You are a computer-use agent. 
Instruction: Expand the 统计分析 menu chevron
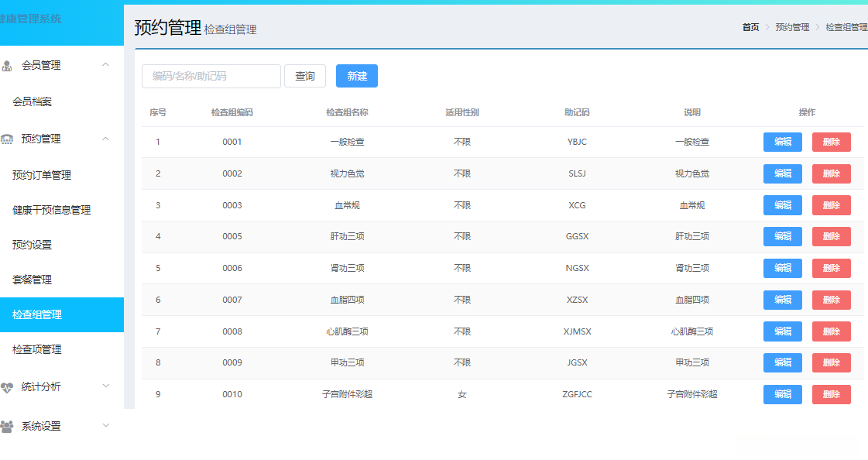106,386
